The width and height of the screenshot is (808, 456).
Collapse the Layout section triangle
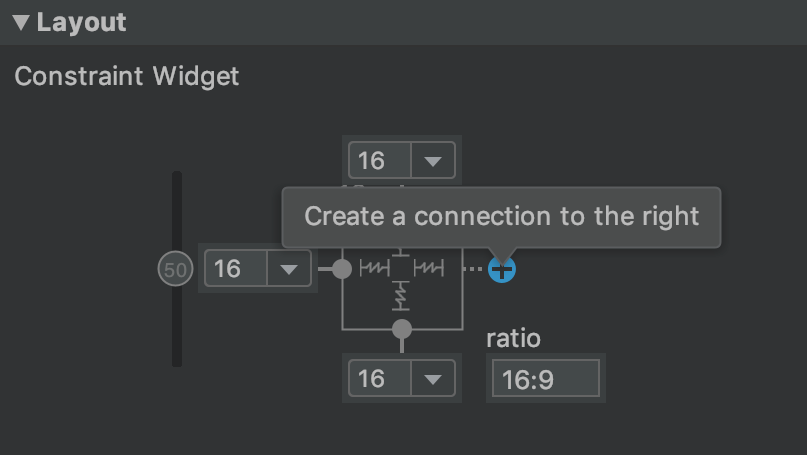[x=21, y=23]
